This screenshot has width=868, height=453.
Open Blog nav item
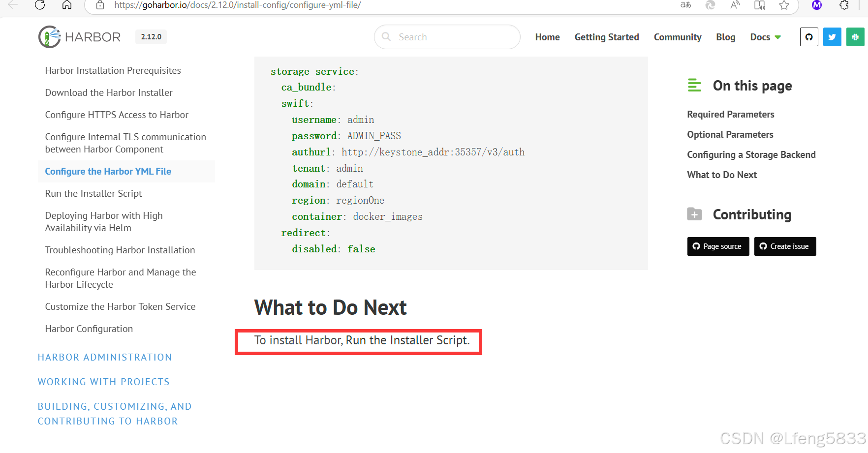coord(725,37)
